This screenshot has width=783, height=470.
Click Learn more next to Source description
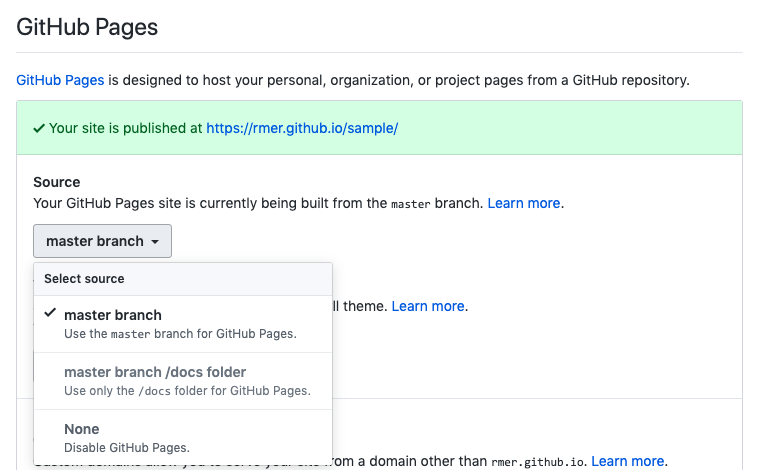tap(524, 203)
